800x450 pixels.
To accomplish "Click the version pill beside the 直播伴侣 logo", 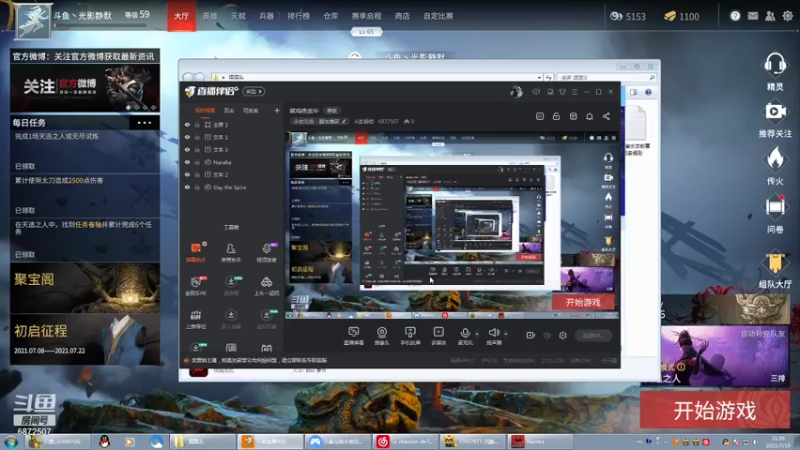I will coord(254,91).
